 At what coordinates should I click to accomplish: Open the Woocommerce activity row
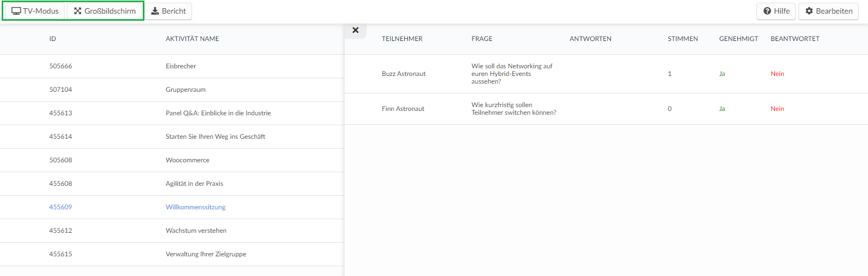point(172,160)
